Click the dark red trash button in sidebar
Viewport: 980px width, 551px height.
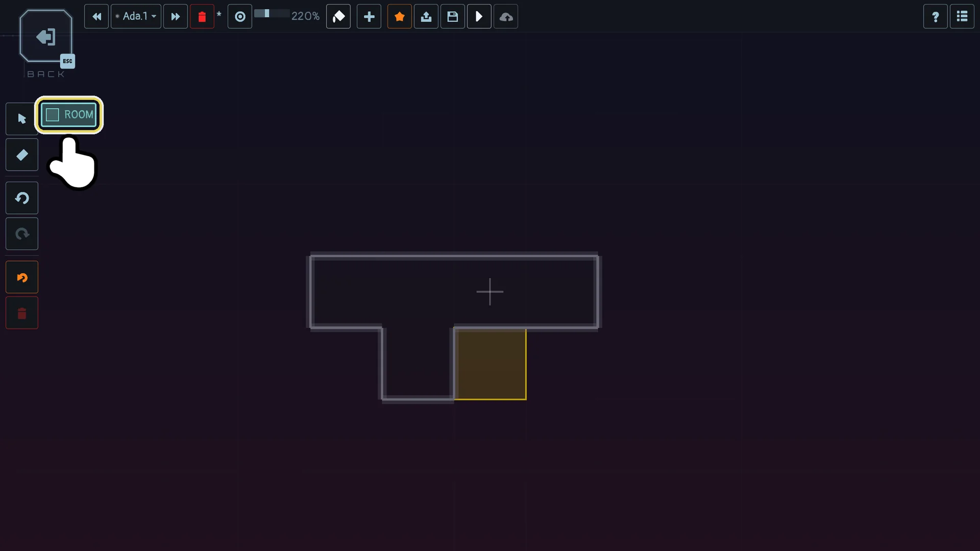coord(22,313)
